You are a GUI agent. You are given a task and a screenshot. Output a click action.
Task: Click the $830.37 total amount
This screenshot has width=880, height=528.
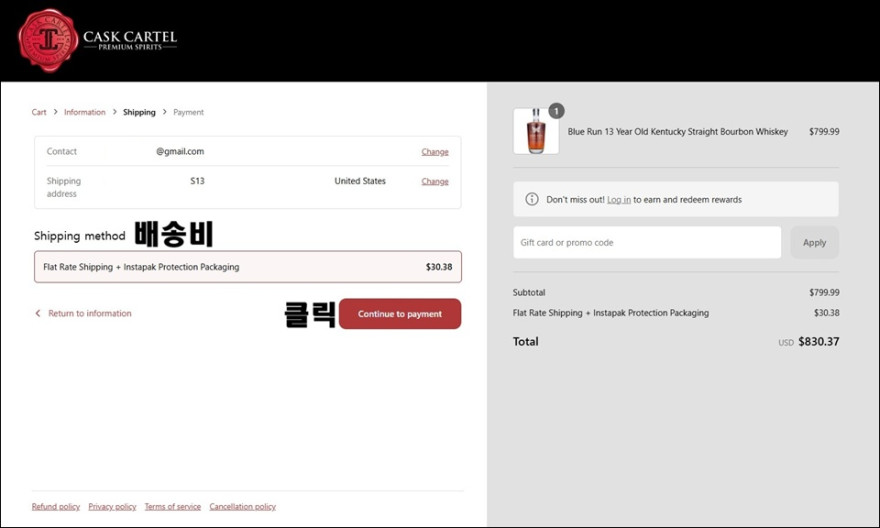pos(819,341)
